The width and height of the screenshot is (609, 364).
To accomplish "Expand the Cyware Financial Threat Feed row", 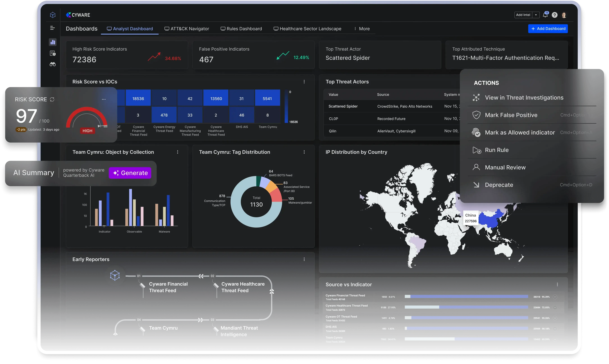I will [x=555, y=297].
